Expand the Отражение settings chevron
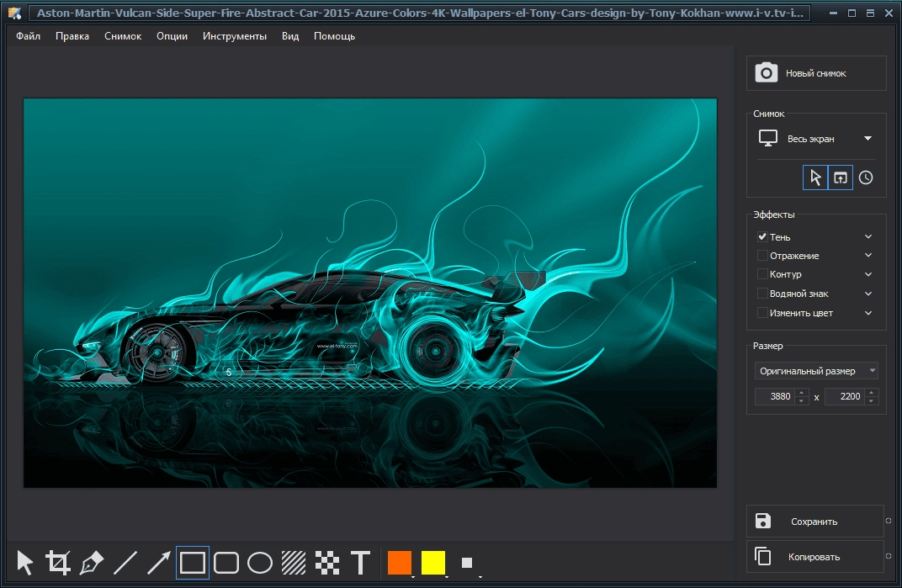 (868, 256)
